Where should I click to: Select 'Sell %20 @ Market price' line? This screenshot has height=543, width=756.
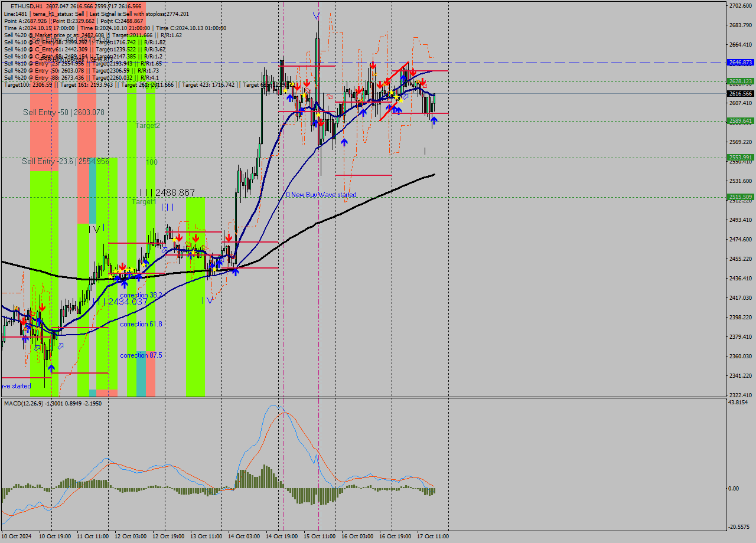point(93,35)
